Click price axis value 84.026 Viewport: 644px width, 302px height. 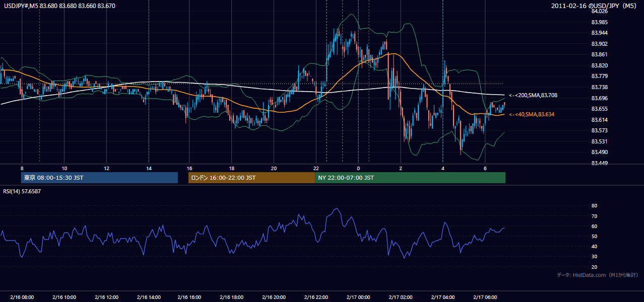point(599,11)
